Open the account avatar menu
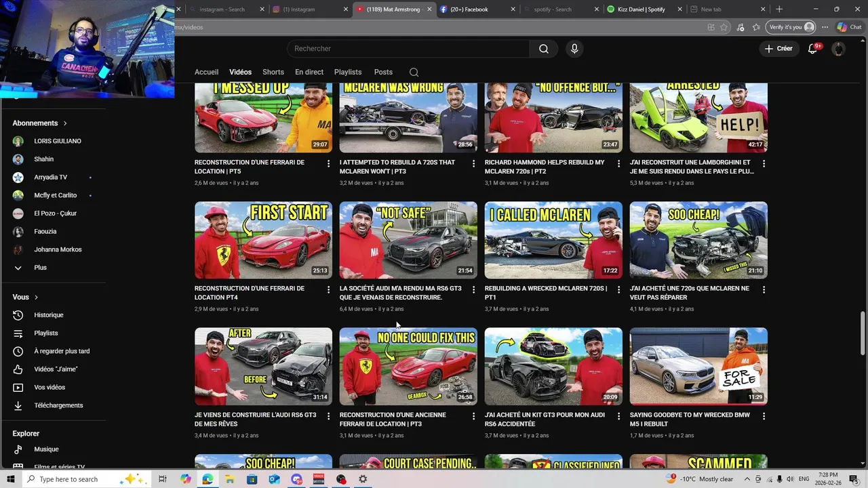868x488 pixels. (x=839, y=49)
